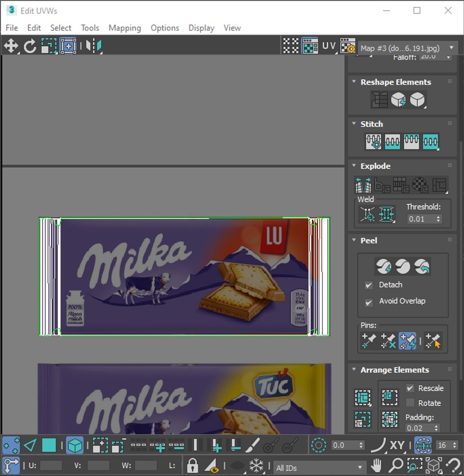Image resolution: width=464 pixels, height=476 pixels.
Task: Click Weld Selected Subobjects icon
Action: click(386, 214)
